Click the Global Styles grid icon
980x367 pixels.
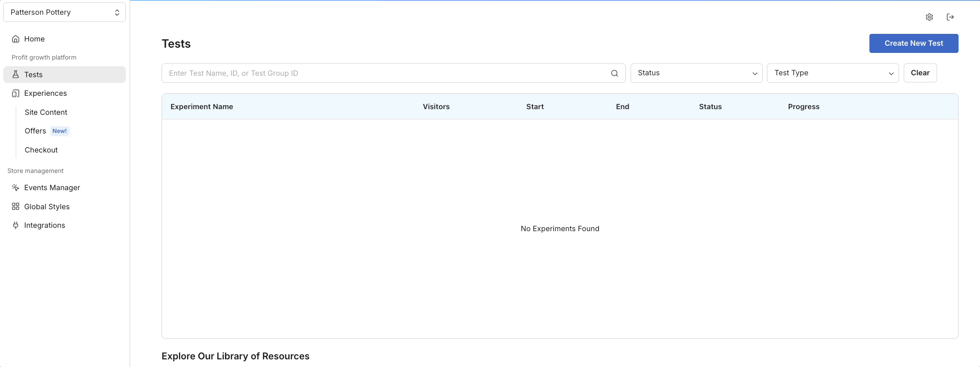click(16, 206)
